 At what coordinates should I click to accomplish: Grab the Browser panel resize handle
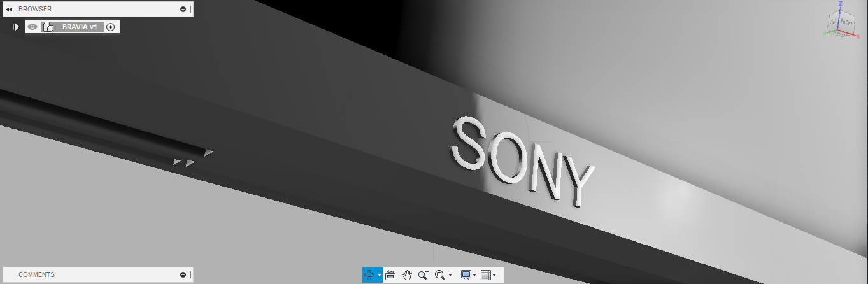[x=191, y=9]
